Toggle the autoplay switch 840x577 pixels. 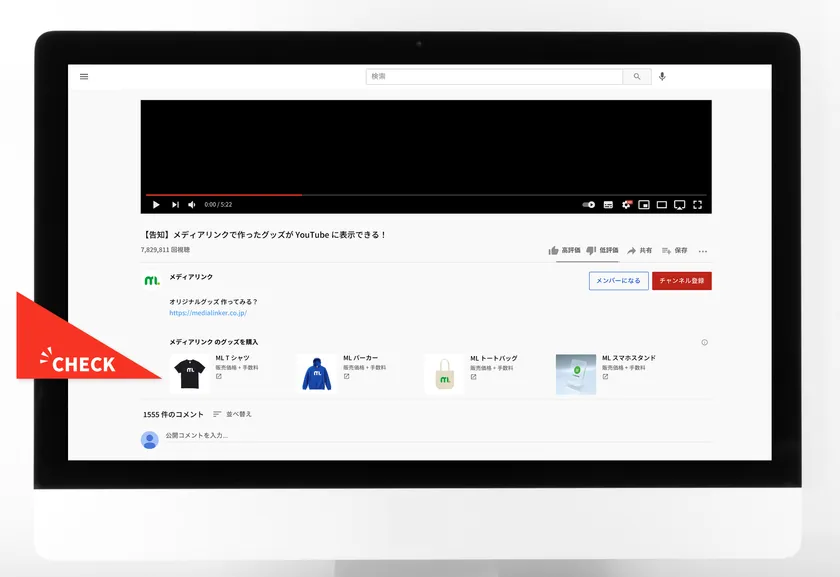589,204
